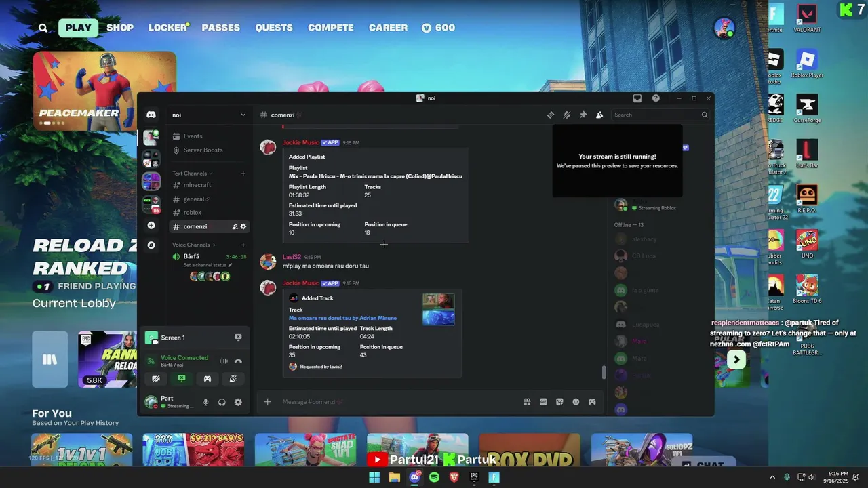Image resolution: width=868 pixels, height=488 pixels.
Task: Open edit channel gear beside comenzi
Action: 243,226
